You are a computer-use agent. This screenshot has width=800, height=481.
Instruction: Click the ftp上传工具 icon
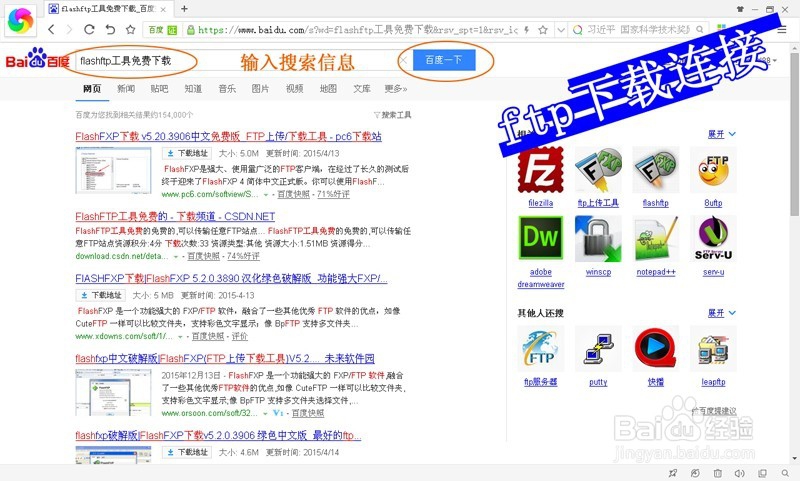tap(598, 170)
